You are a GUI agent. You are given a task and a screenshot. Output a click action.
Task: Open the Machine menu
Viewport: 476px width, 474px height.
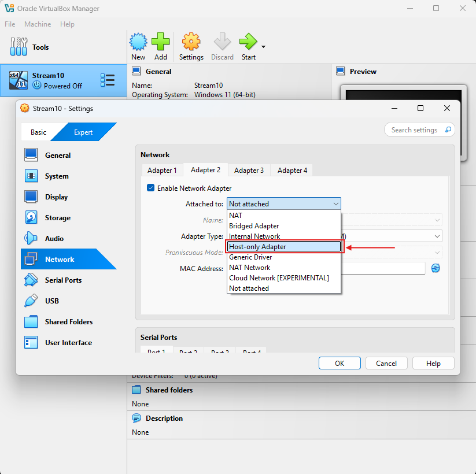point(38,24)
